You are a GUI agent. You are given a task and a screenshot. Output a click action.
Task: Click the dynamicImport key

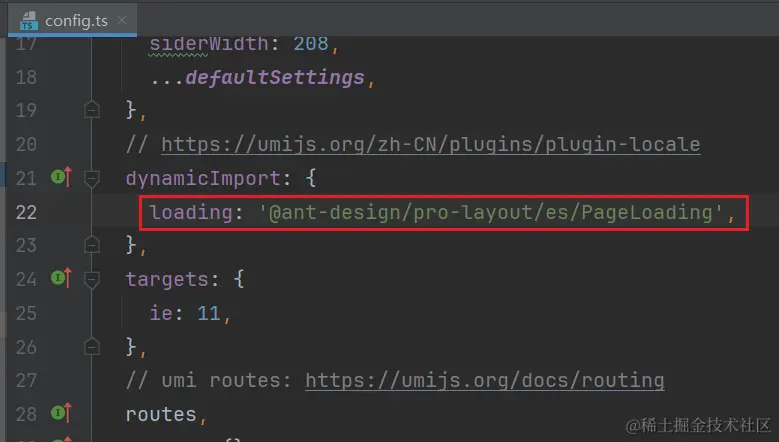click(x=203, y=178)
